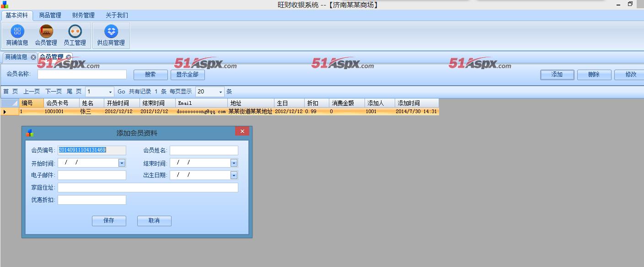
Task: Select the doooooooong@qq.com email cell
Action: (201, 111)
